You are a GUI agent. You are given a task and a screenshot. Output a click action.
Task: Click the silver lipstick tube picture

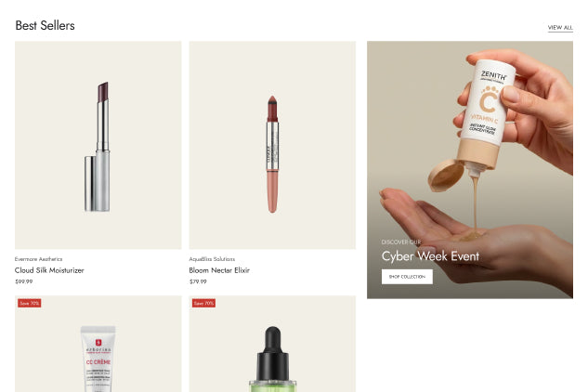(x=98, y=147)
